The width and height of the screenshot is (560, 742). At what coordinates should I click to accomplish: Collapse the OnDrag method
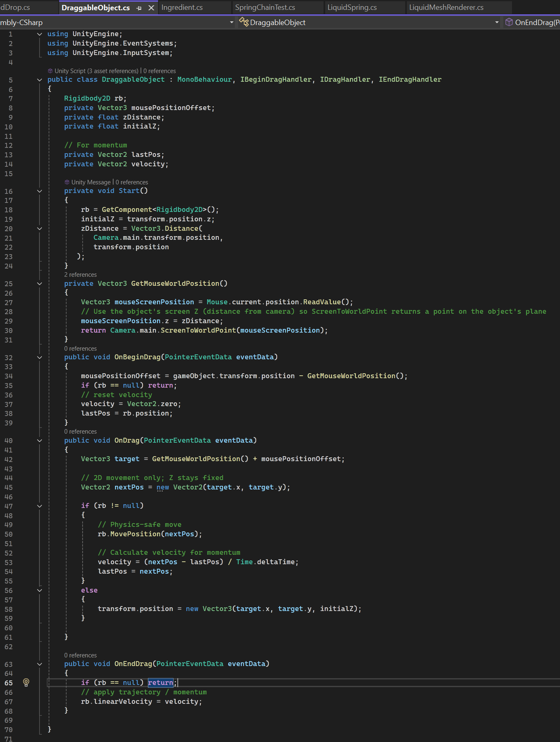pyautogui.click(x=39, y=441)
